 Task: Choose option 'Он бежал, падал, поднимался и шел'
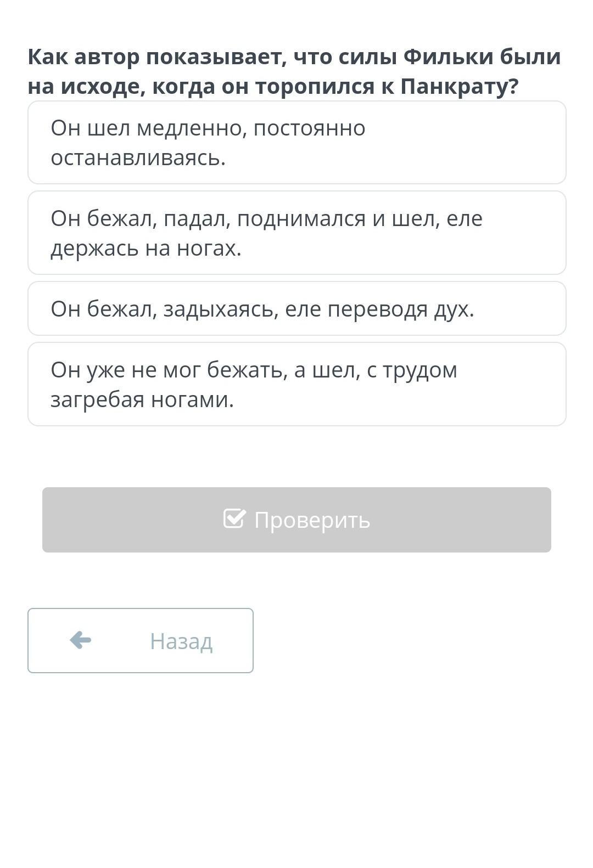[296, 233]
